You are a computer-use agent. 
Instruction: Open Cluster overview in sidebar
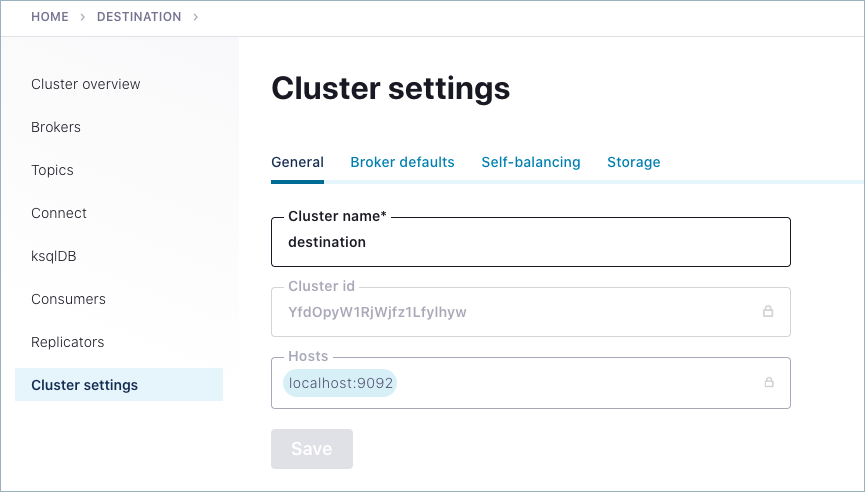86,84
